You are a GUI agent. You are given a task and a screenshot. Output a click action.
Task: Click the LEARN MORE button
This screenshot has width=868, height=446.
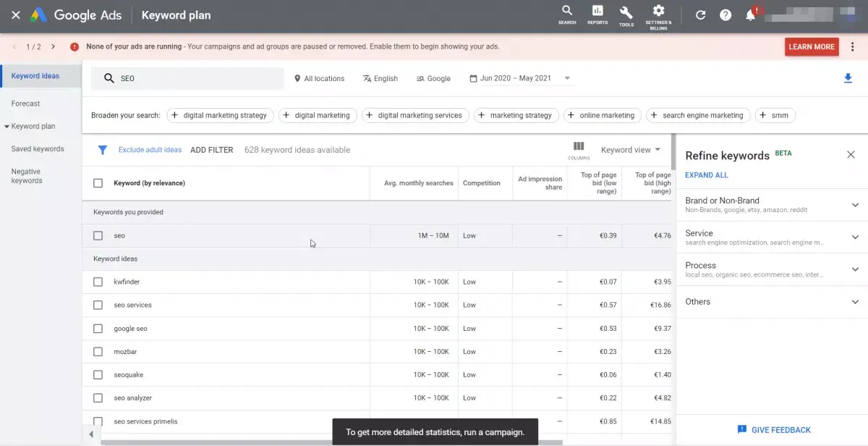(x=812, y=46)
